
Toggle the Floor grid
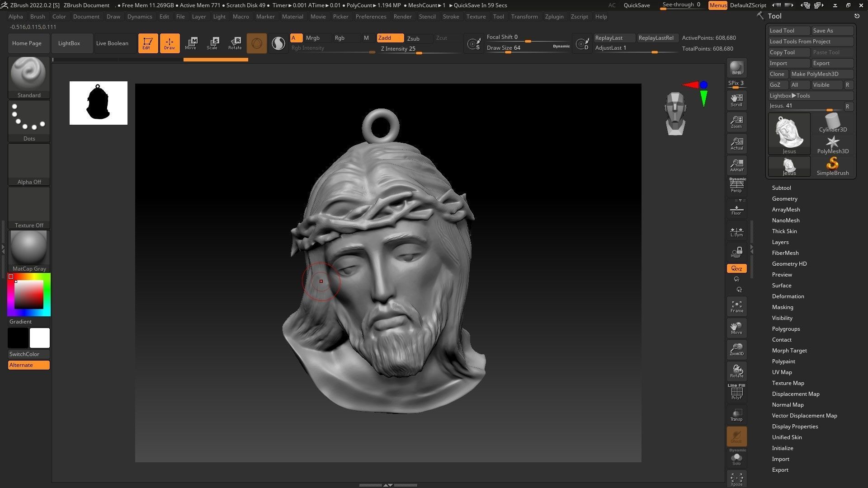tap(736, 208)
